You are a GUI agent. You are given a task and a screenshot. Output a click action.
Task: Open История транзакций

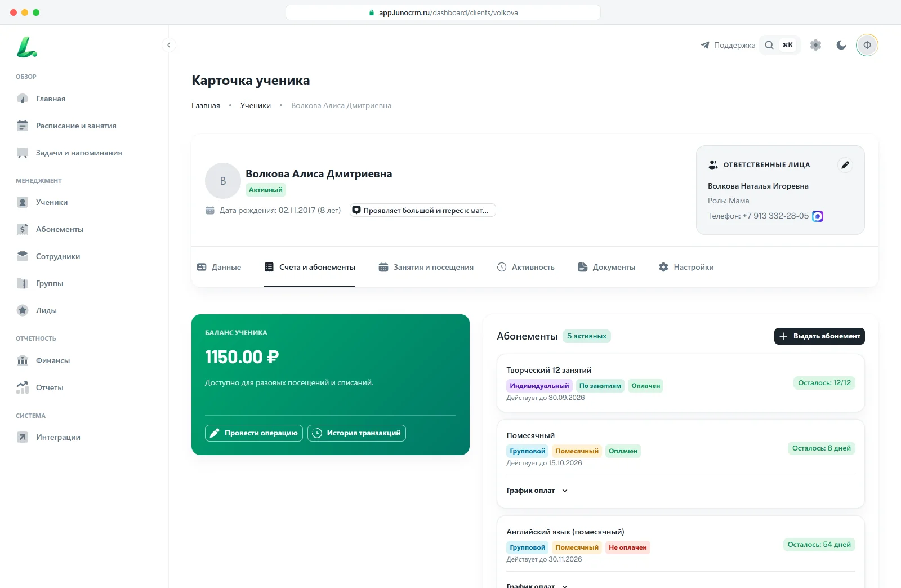coord(356,433)
